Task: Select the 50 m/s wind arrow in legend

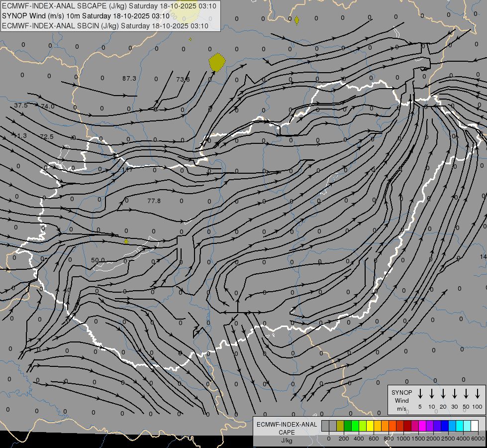Action: click(466, 394)
